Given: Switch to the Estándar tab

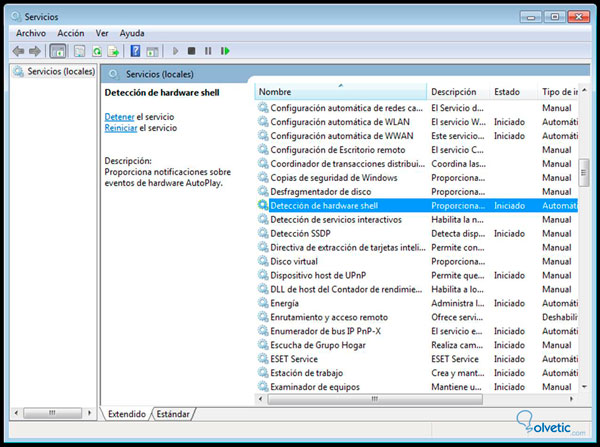Looking at the screenshot, I should coord(173,414).
